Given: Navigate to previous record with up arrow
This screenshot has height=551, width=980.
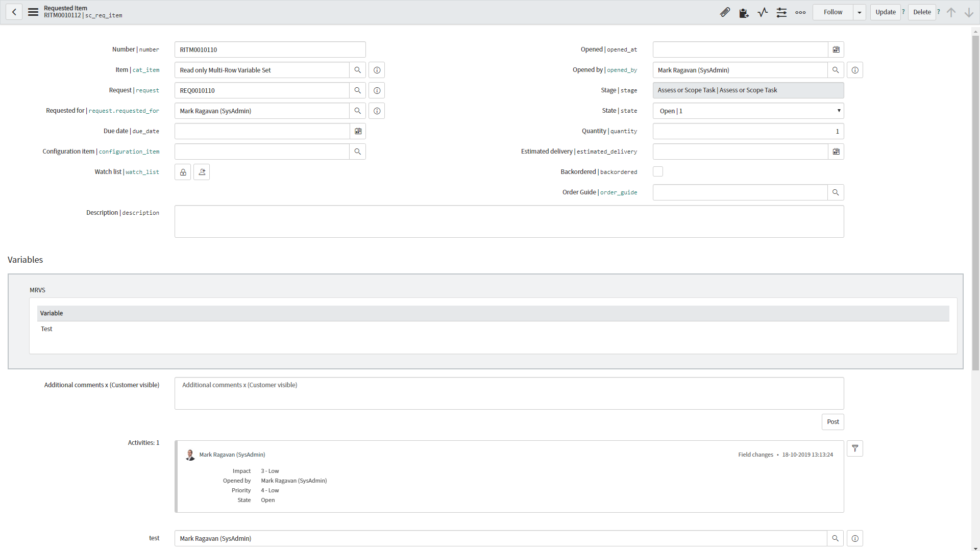Looking at the screenshot, I should point(950,12).
